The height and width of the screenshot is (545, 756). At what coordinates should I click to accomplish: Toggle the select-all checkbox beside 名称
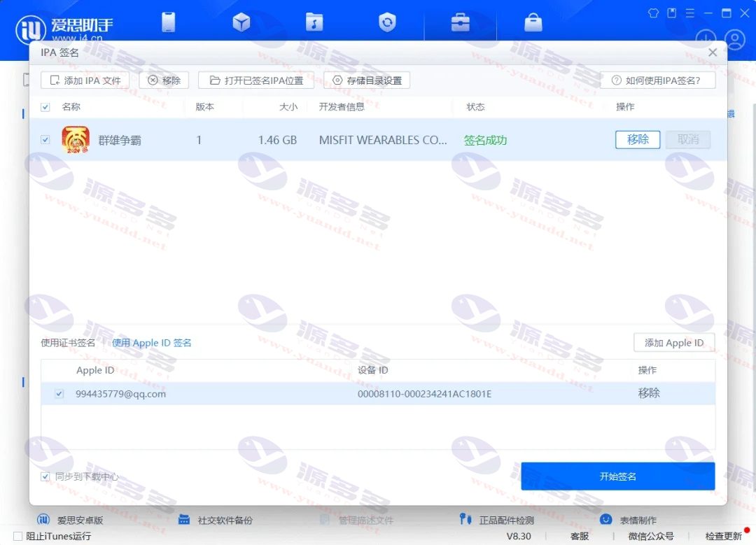click(45, 107)
